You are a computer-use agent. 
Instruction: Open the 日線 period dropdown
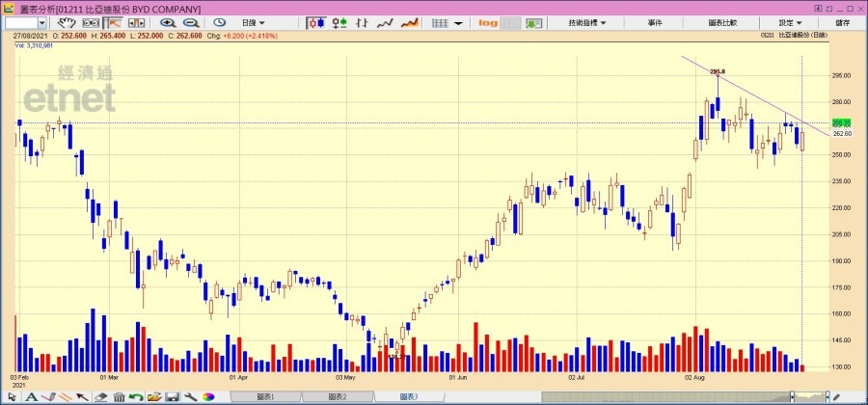tap(254, 22)
